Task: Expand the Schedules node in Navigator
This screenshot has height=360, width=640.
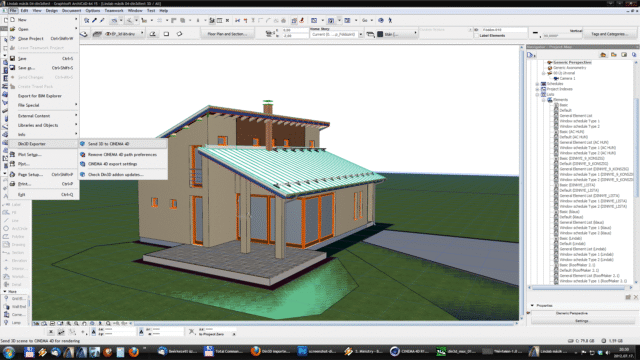Action: coord(538,84)
